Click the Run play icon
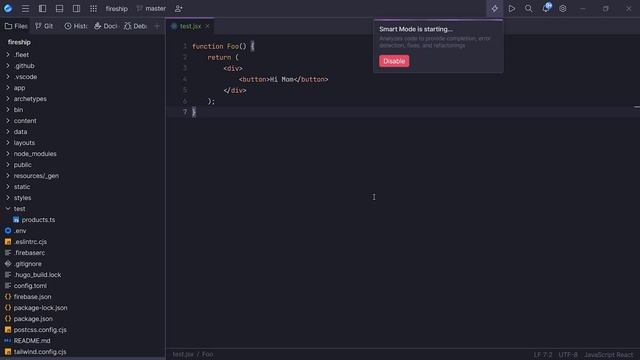This screenshot has height=360, width=640. (x=511, y=9)
